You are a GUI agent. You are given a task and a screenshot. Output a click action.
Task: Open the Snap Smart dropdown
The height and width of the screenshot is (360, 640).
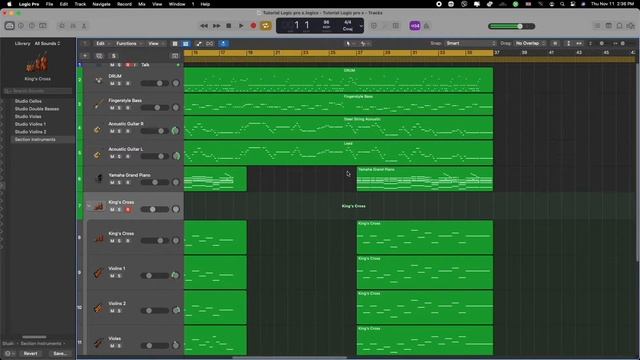471,43
